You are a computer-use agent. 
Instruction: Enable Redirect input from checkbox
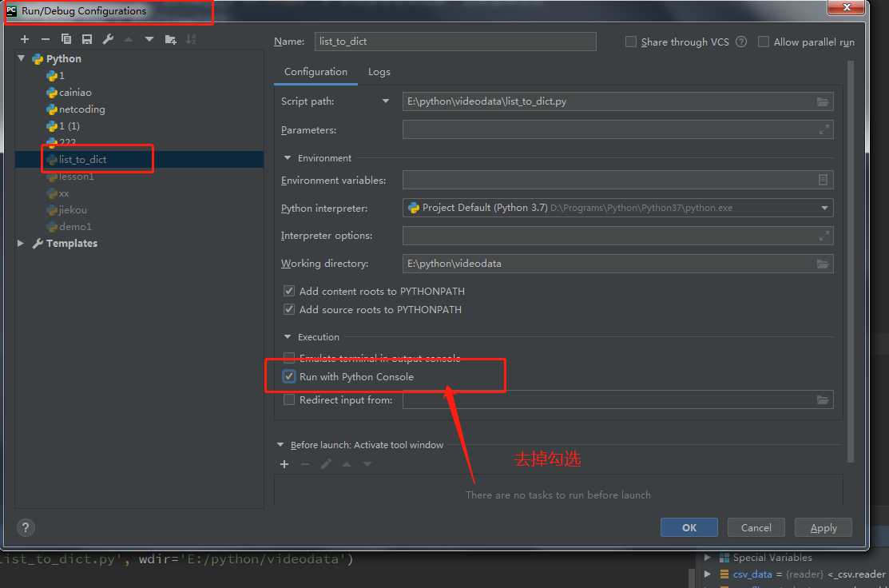pos(289,399)
